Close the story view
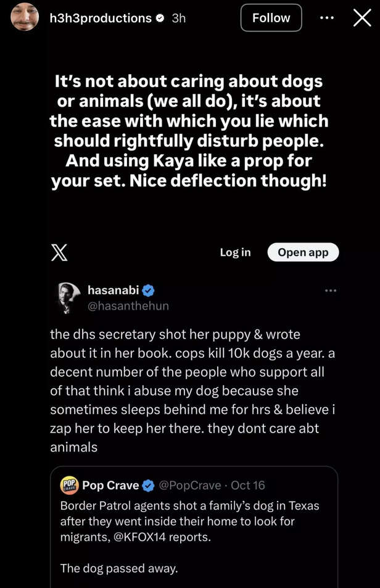The image size is (380, 588). [x=361, y=17]
